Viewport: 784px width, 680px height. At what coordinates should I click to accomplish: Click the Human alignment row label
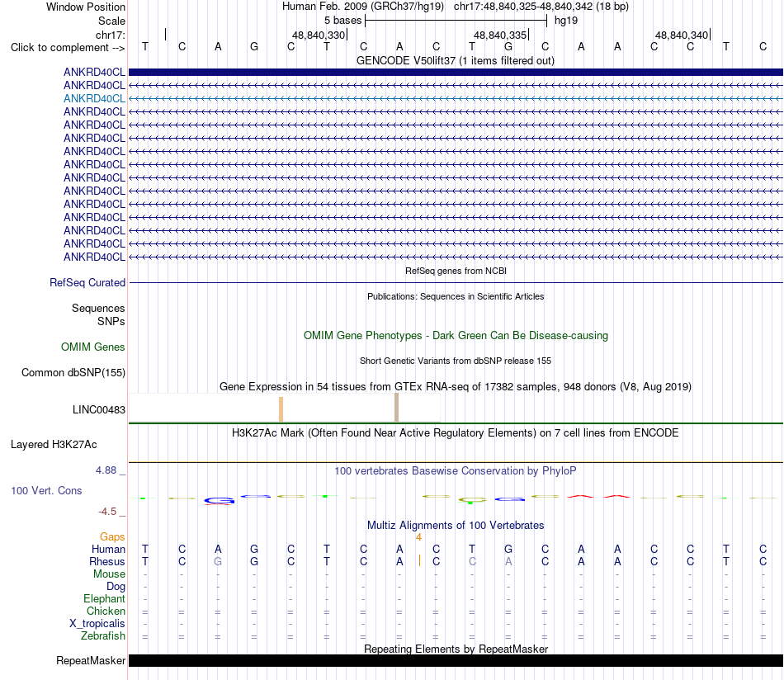108,550
